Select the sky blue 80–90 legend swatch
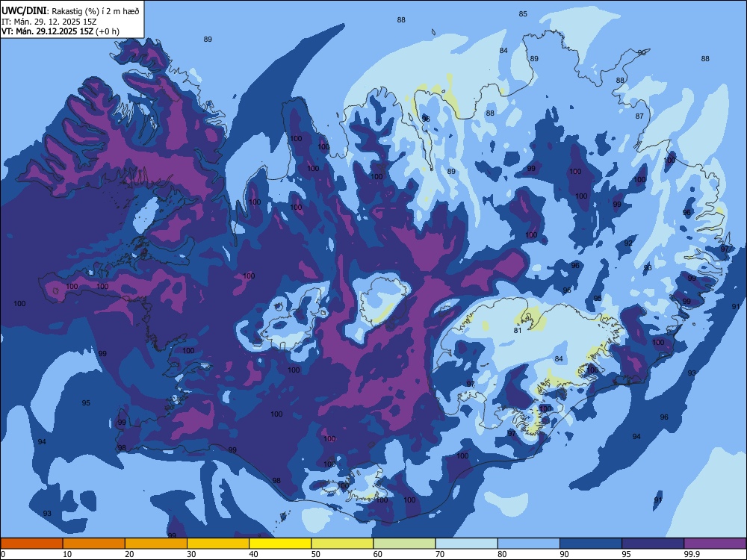747x560 pixels. tap(529, 544)
